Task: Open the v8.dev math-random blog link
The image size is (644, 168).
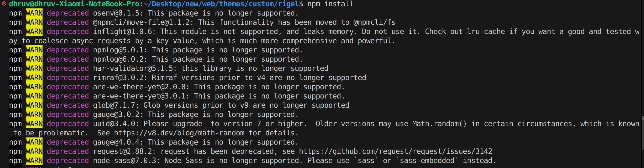Action: 179,133
